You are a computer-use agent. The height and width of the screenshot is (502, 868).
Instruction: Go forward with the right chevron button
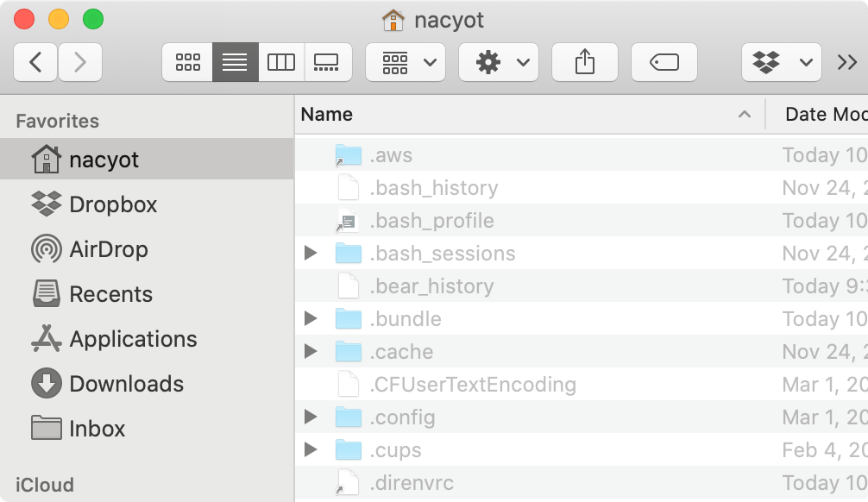(x=80, y=62)
